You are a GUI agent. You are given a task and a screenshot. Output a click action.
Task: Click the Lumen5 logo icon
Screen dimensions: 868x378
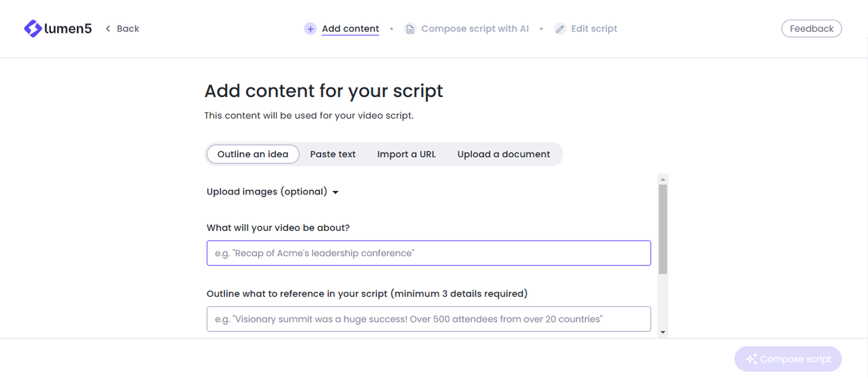click(33, 28)
